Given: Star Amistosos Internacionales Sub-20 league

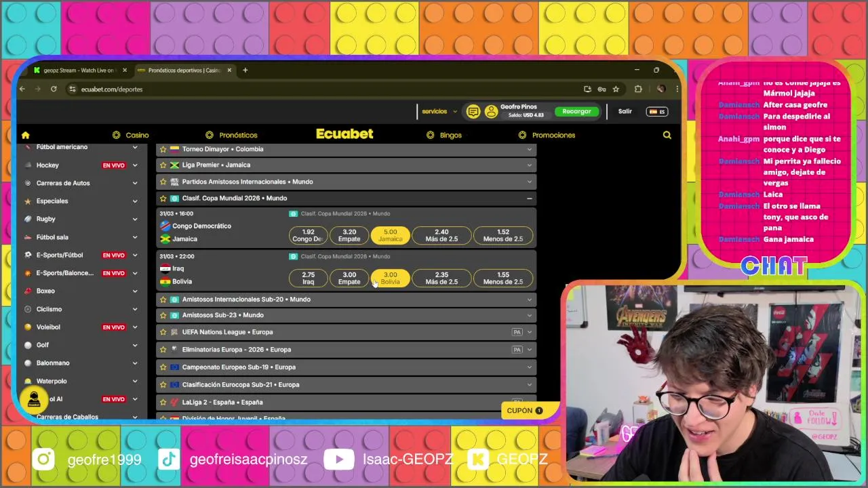Looking at the screenshot, I should (163, 299).
